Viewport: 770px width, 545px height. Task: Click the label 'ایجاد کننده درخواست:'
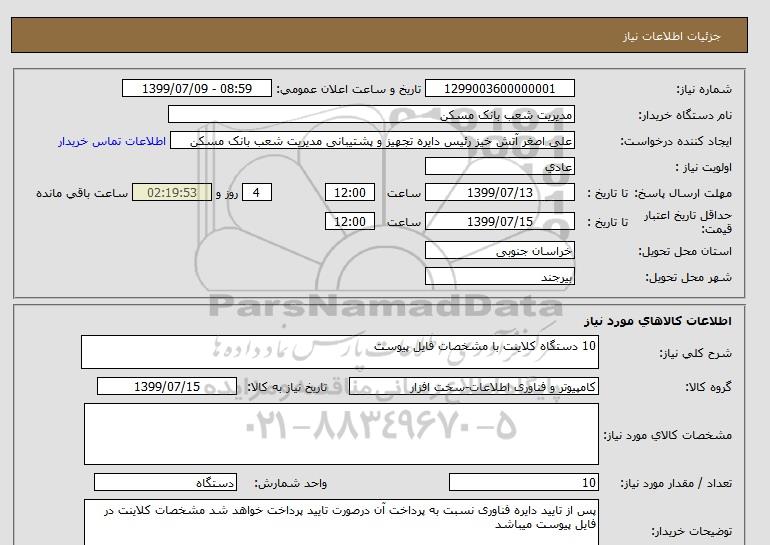(676, 142)
